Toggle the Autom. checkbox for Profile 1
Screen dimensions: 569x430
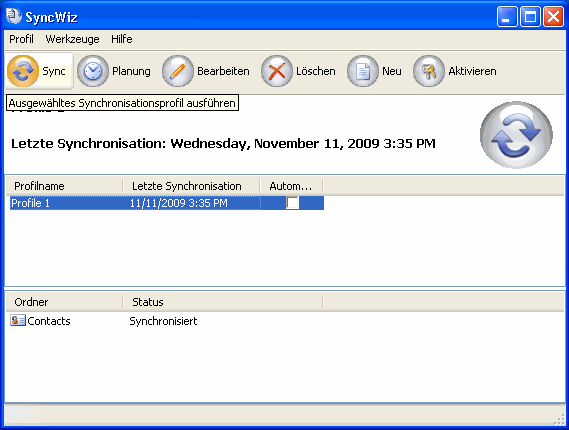point(292,203)
